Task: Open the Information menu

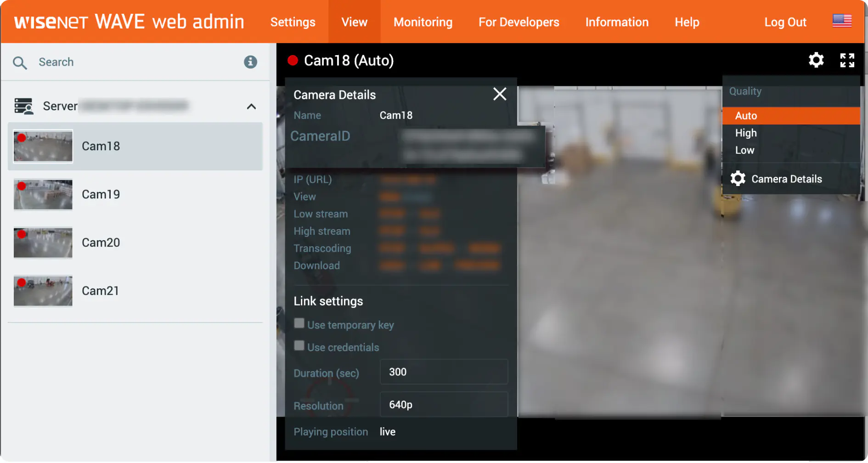Action: [617, 22]
